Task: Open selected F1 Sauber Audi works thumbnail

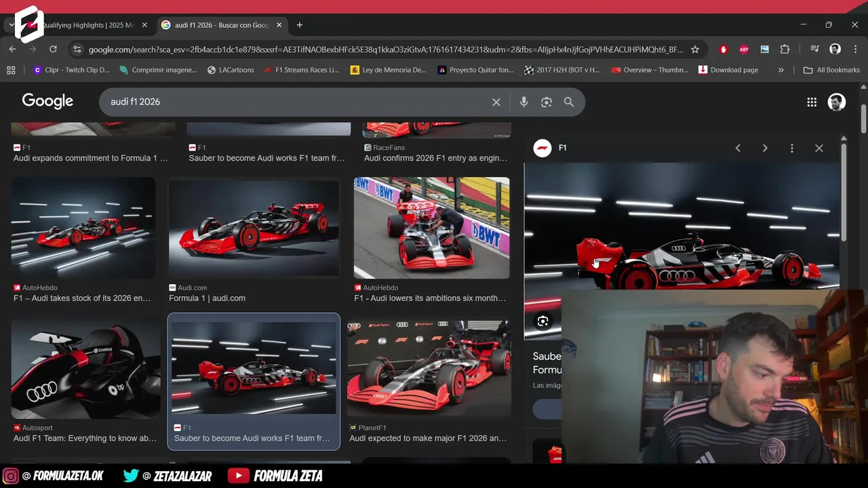Action: 254,367
